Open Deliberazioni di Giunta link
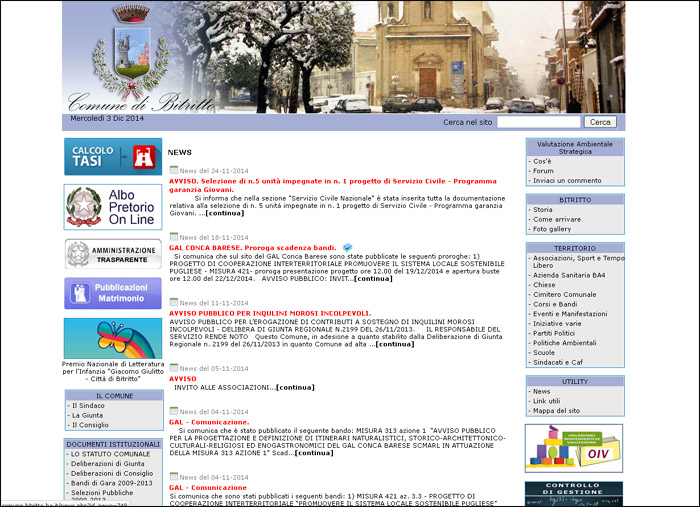Viewport: 700px width, 507px height. pyautogui.click(x=108, y=464)
